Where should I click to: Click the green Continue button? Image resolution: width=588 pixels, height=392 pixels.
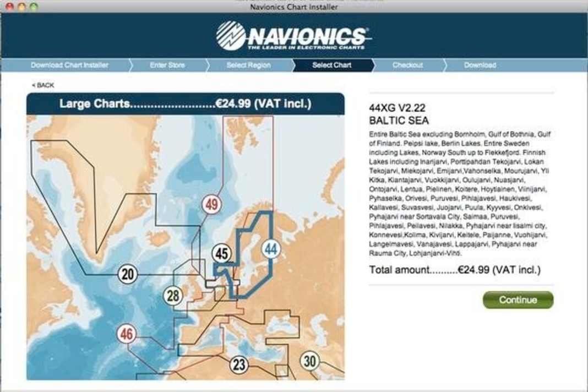(x=518, y=300)
